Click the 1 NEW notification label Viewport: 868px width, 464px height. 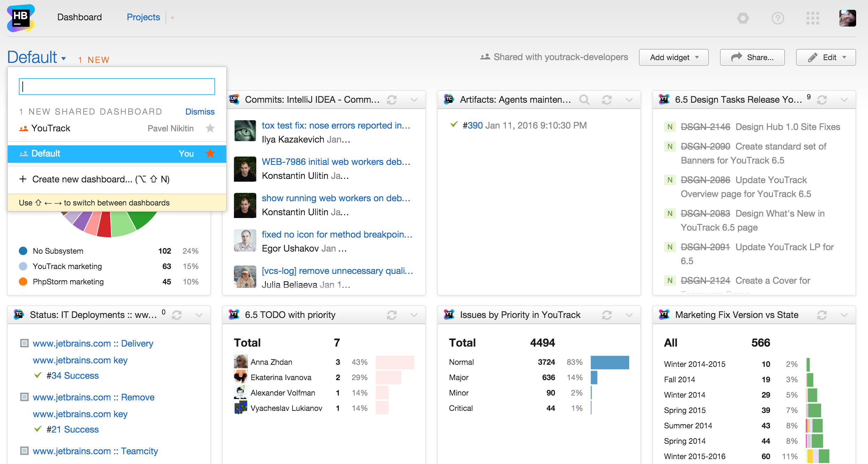coord(94,60)
